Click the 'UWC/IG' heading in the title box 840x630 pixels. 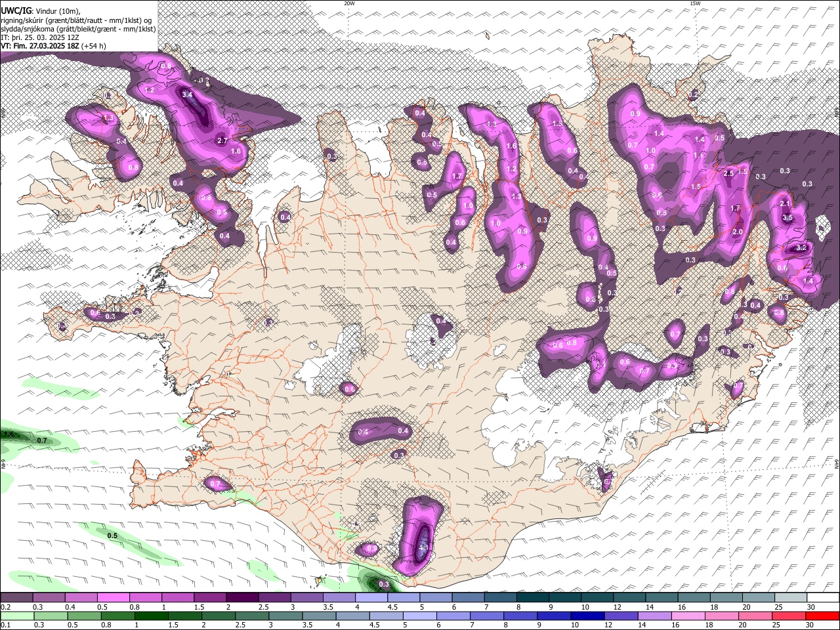tap(15, 11)
